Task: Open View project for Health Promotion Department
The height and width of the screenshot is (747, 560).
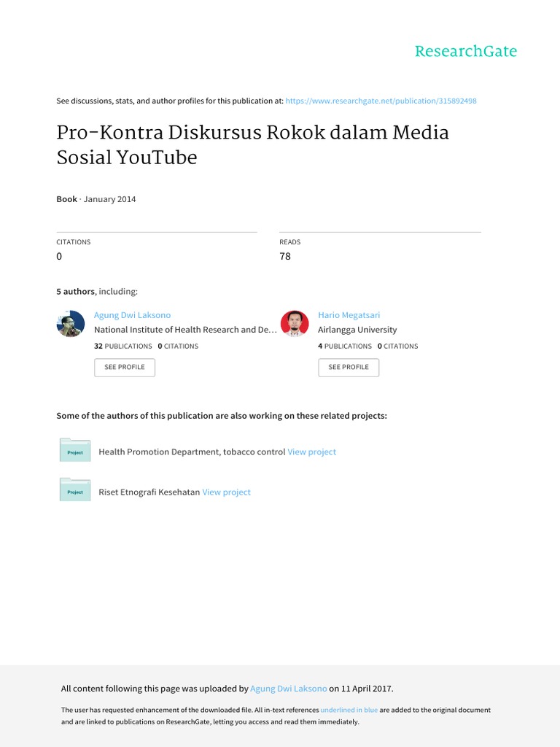Action: [312, 452]
